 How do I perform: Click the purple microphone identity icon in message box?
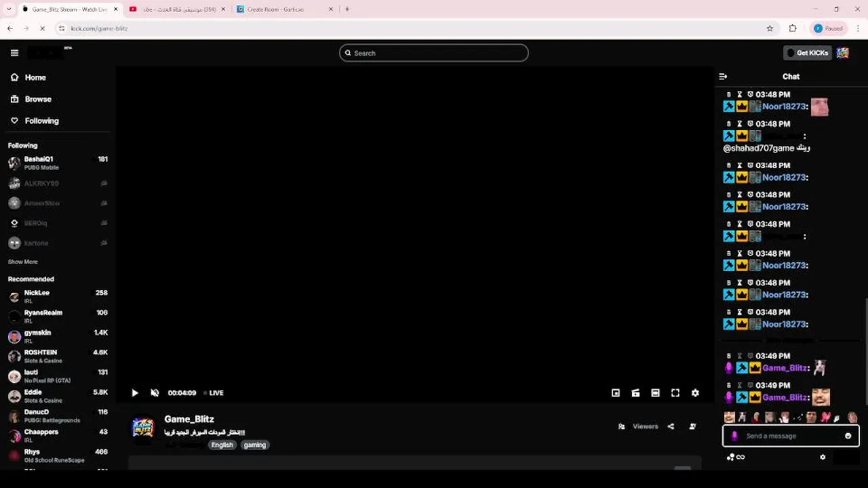(x=734, y=436)
